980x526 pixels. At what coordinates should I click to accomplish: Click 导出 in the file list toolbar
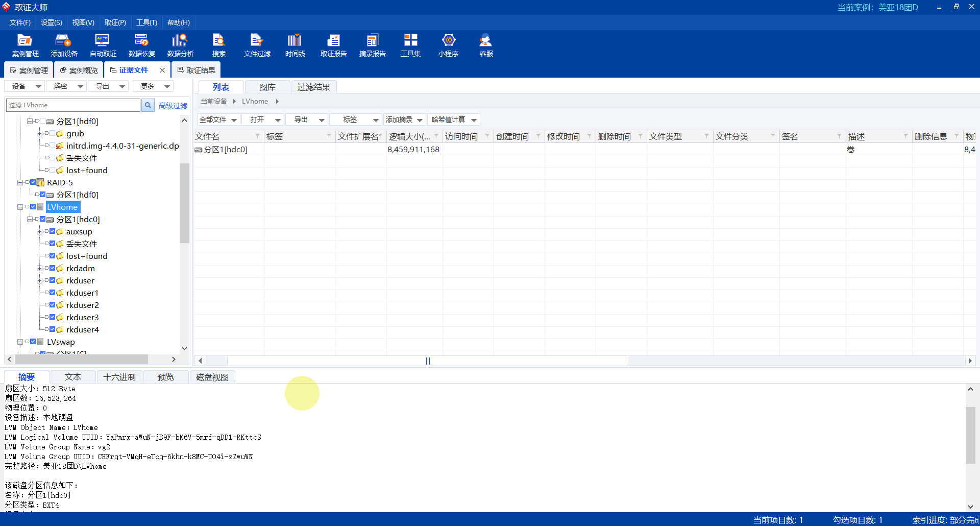pos(307,119)
